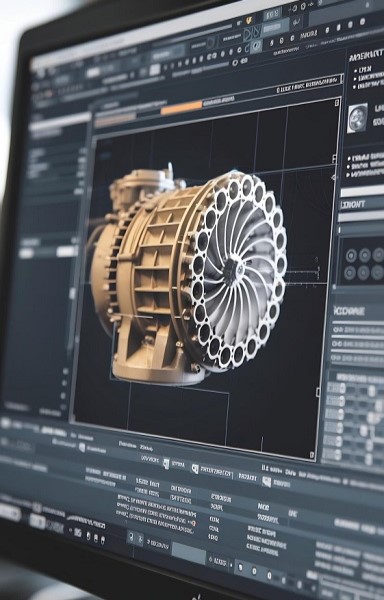The width and height of the screenshot is (384, 600).
Task: Click the double-triangle mirror icon in toolbar
Action: pos(252,32)
